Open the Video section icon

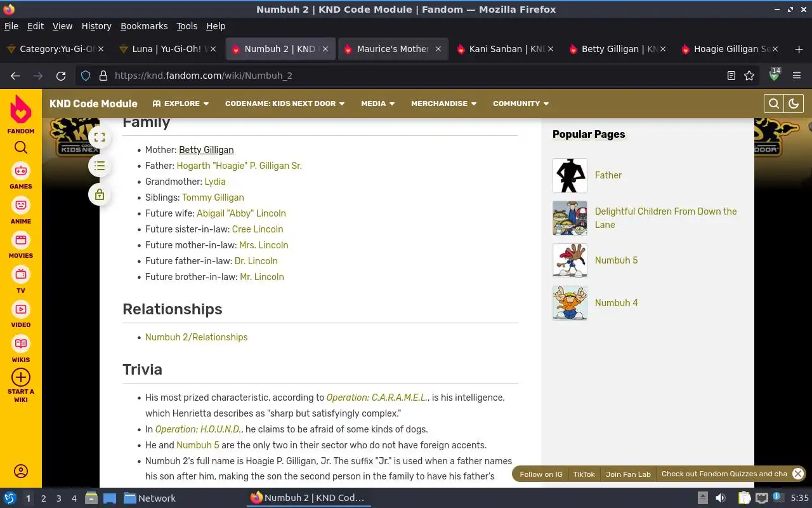pos(21,309)
